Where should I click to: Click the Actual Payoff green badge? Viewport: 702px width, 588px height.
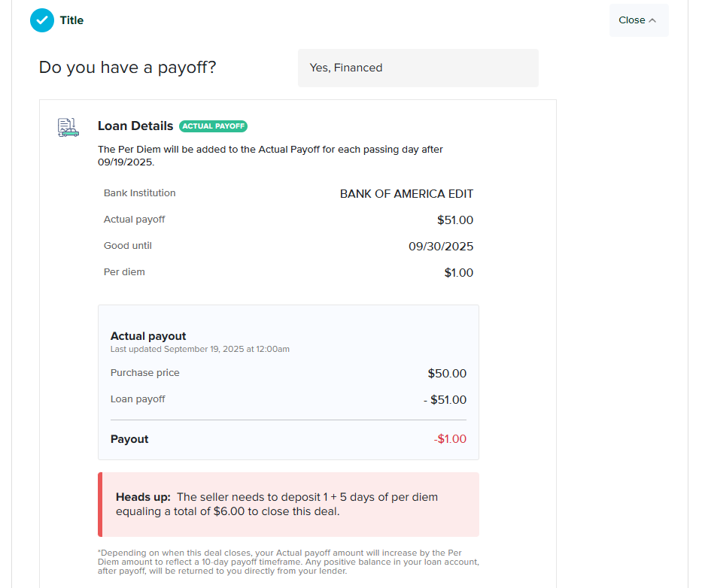coord(213,126)
